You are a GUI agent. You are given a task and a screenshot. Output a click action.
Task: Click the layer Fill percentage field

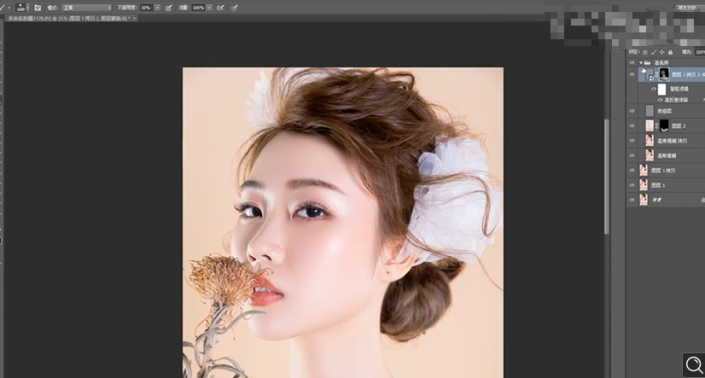700,52
